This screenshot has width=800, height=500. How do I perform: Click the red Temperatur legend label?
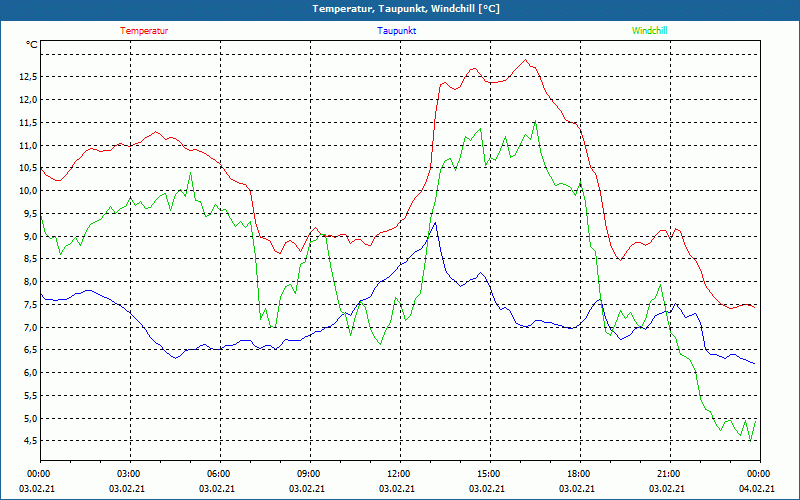[144, 31]
